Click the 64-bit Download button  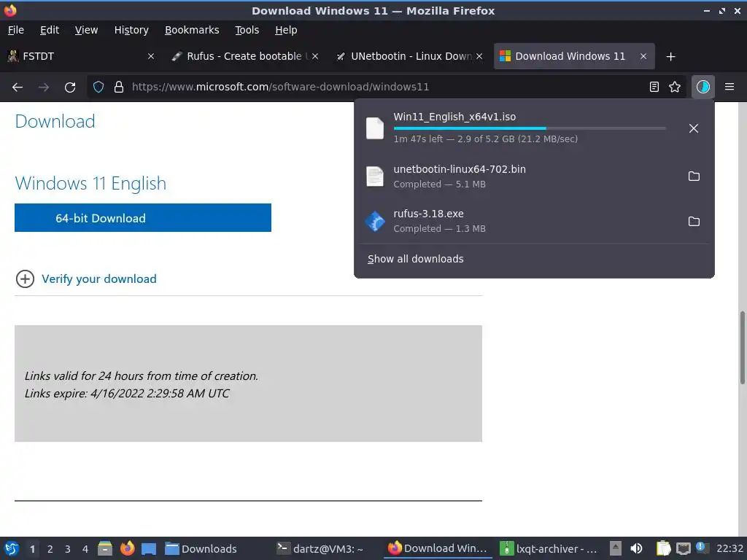tap(143, 218)
